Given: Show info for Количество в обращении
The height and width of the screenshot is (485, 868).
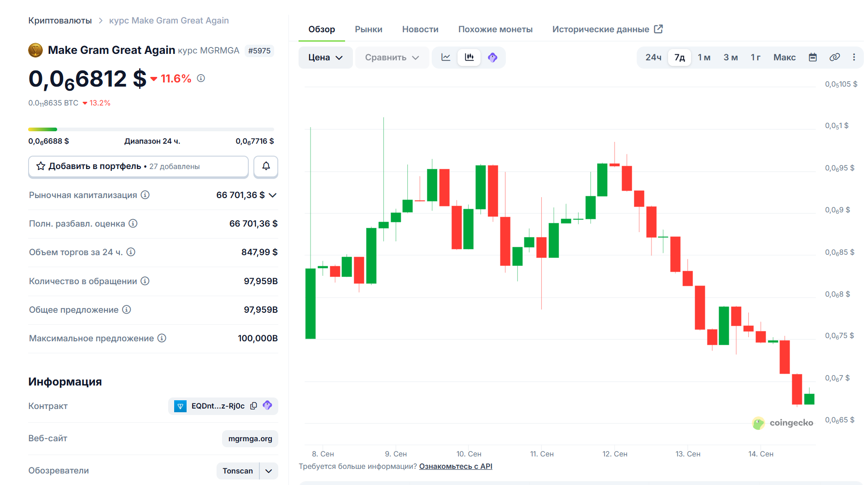Looking at the screenshot, I should point(145,281).
